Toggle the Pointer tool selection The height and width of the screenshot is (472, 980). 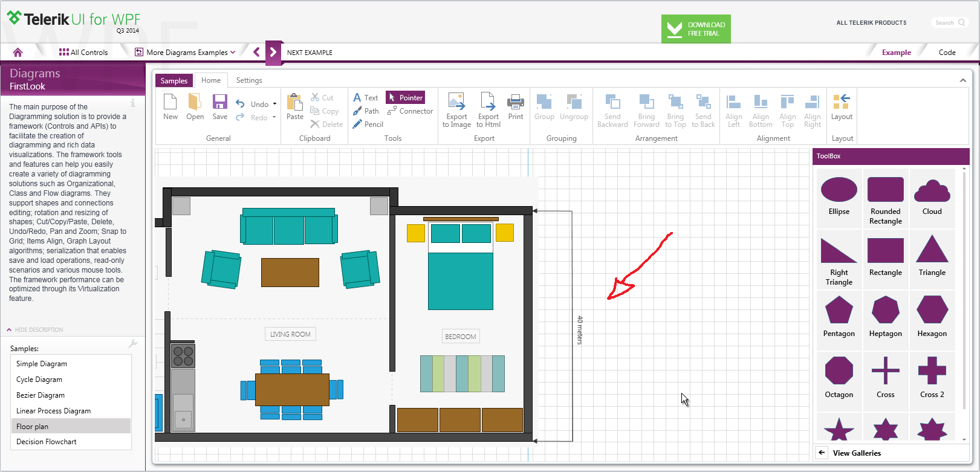click(x=405, y=97)
